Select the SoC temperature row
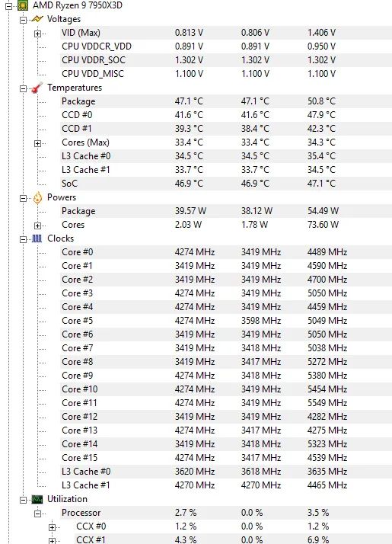Screen dimensions: 392x544 pos(226,183)
